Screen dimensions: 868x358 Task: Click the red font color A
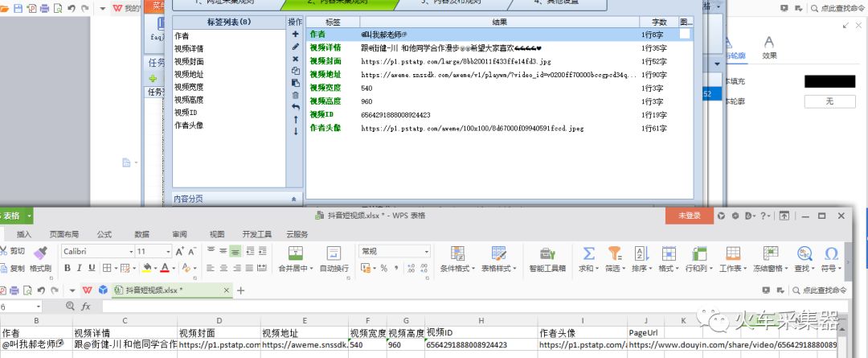pyautogui.click(x=165, y=268)
